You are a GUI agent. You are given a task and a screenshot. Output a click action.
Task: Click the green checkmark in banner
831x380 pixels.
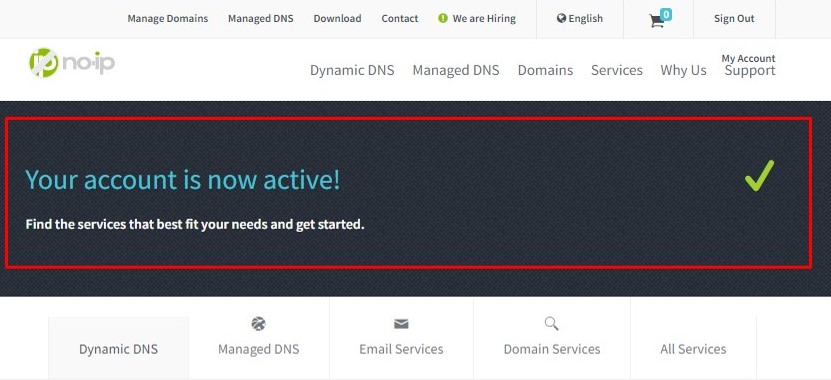759,175
